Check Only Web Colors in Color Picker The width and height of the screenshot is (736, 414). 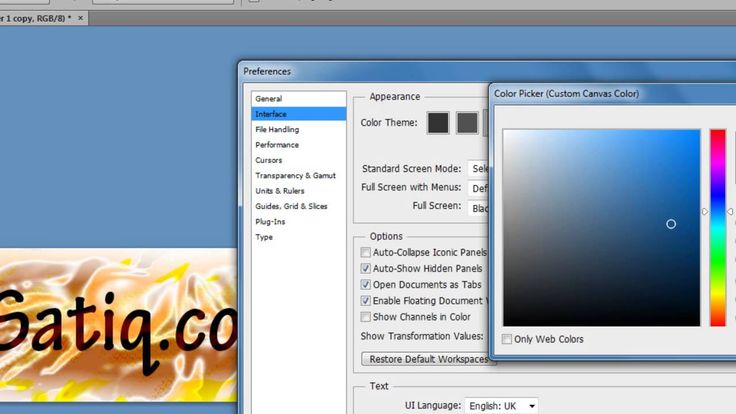click(508, 339)
